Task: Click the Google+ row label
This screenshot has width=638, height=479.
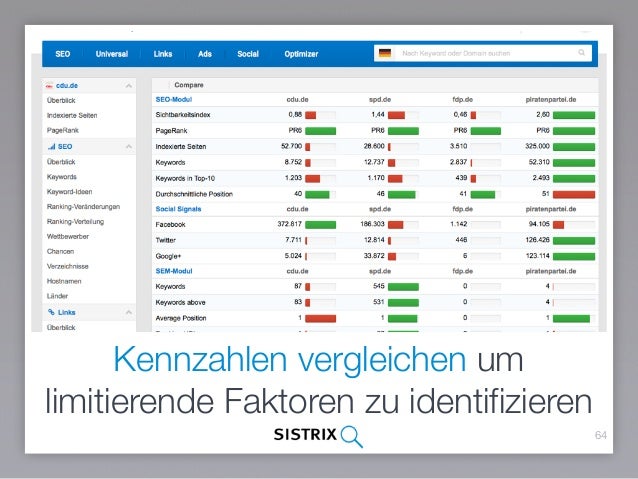Action: click(x=168, y=256)
